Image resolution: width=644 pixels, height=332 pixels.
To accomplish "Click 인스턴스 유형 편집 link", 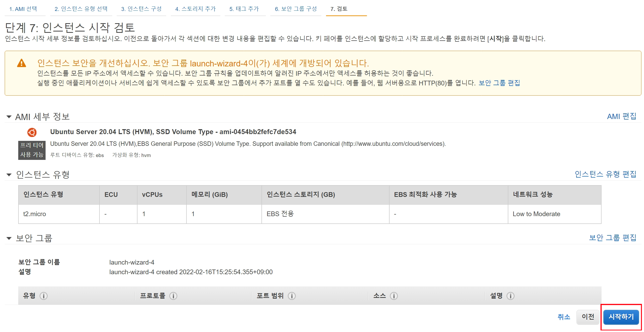I will tap(605, 174).
